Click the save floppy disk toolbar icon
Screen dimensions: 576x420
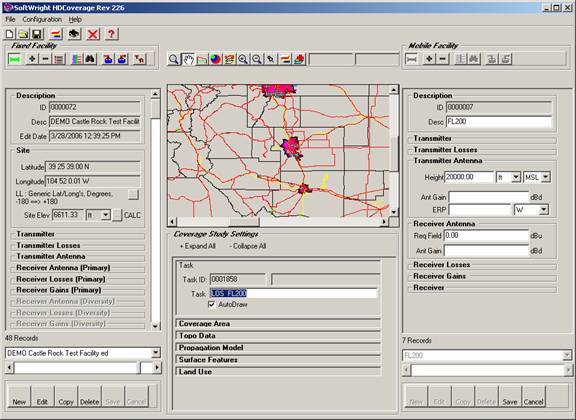tap(37, 35)
